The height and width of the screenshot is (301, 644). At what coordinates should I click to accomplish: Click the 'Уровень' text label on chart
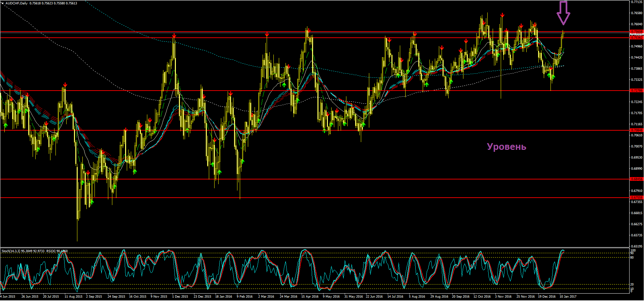[506, 147]
